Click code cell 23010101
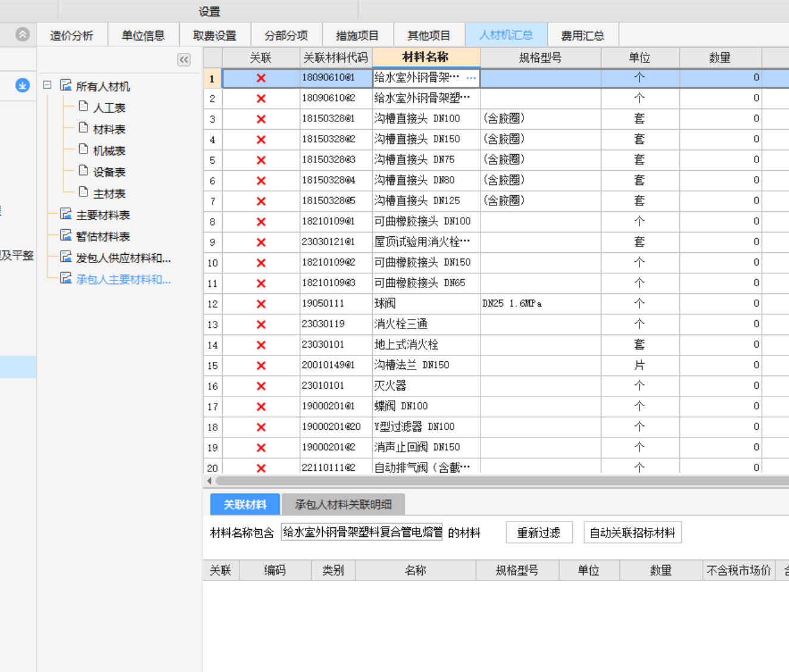The image size is (789, 672). click(x=336, y=386)
